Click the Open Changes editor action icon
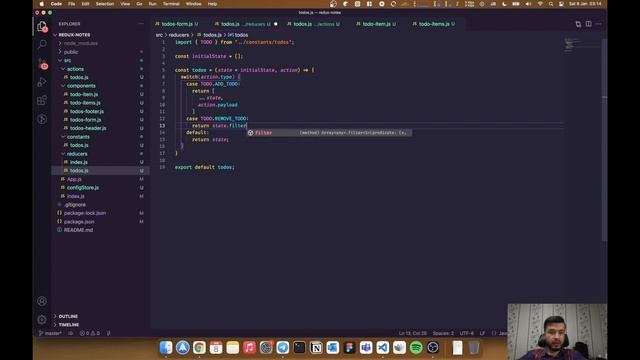Screen dimensions: 640x360 point(578,24)
